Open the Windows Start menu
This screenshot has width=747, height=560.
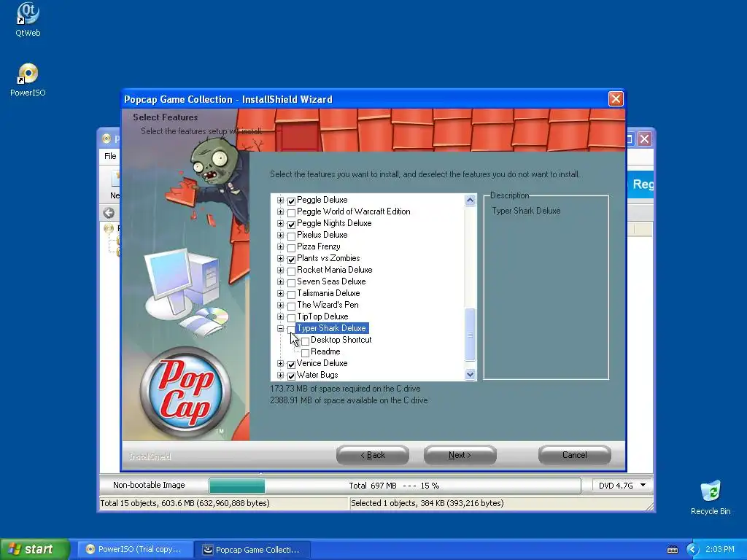(34, 549)
